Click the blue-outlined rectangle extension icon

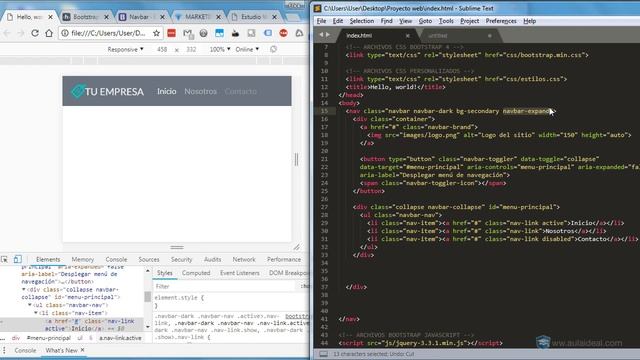[267, 33]
